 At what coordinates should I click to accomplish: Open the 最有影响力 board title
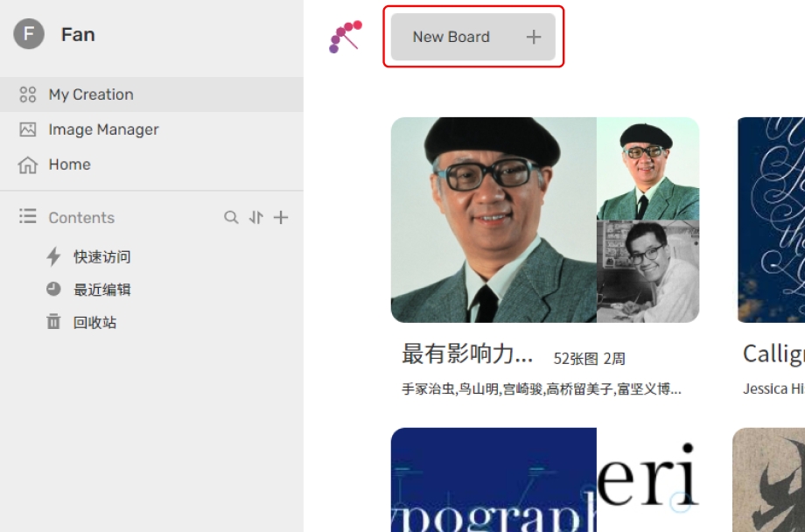(467, 353)
